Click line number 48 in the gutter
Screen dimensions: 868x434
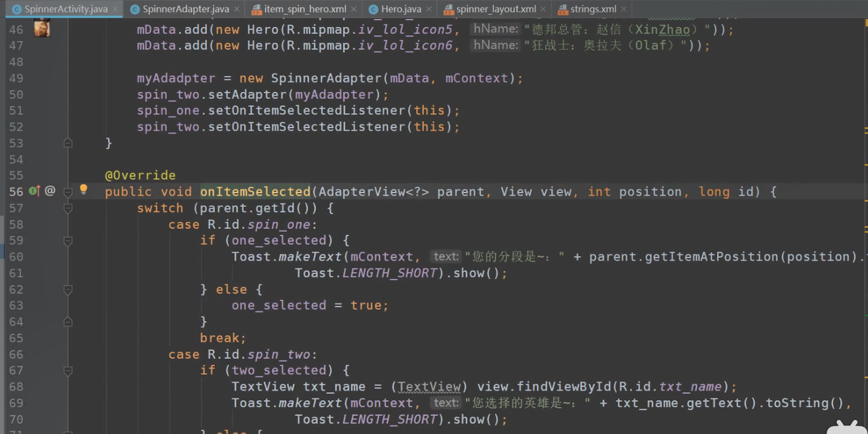(16, 62)
